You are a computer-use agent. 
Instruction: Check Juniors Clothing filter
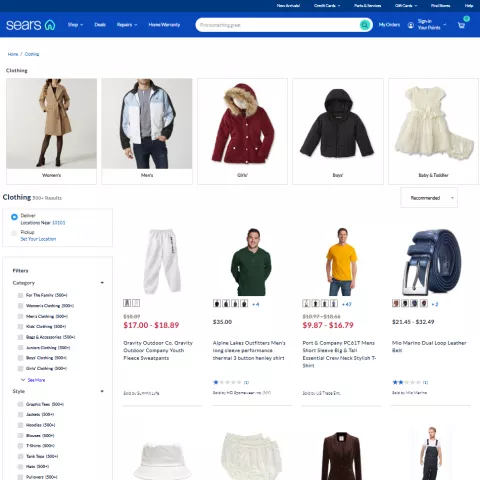click(20, 348)
